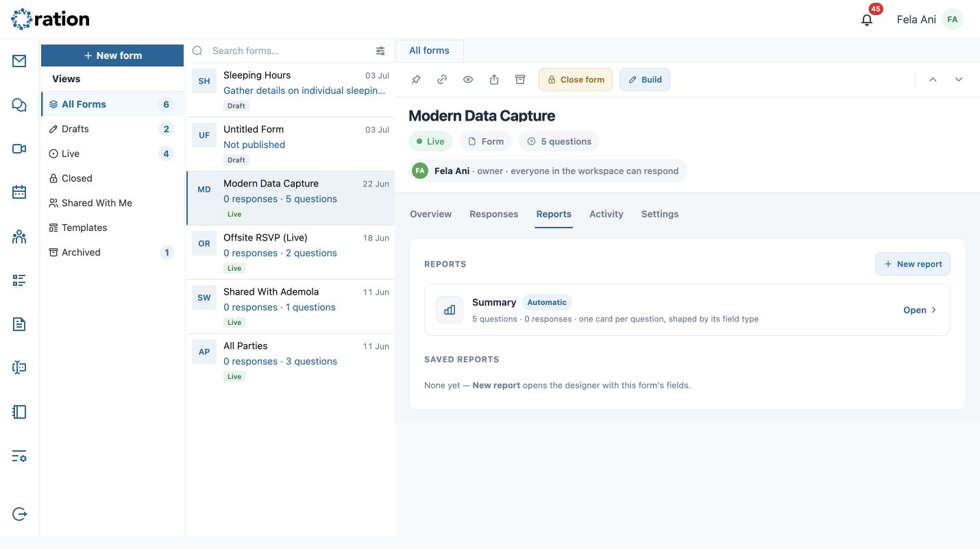Open the Shared With Ademola form
This screenshot has height=549, width=980.
tap(291, 306)
